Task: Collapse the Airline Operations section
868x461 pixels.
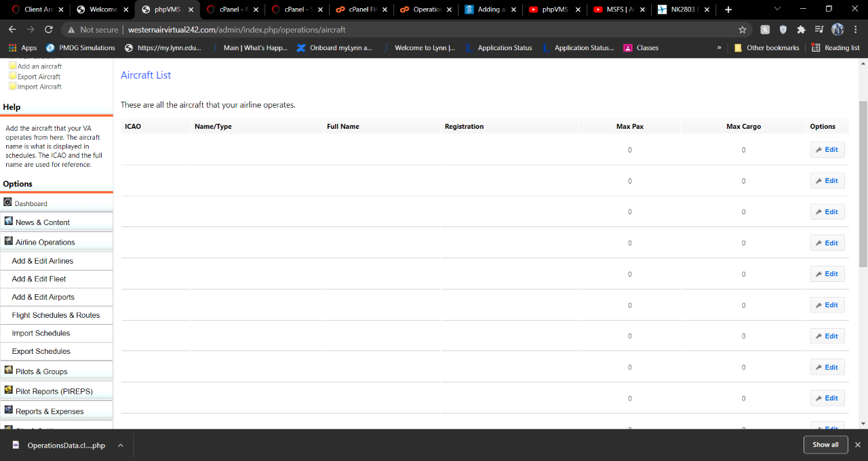Action: click(x=56, y=242)
